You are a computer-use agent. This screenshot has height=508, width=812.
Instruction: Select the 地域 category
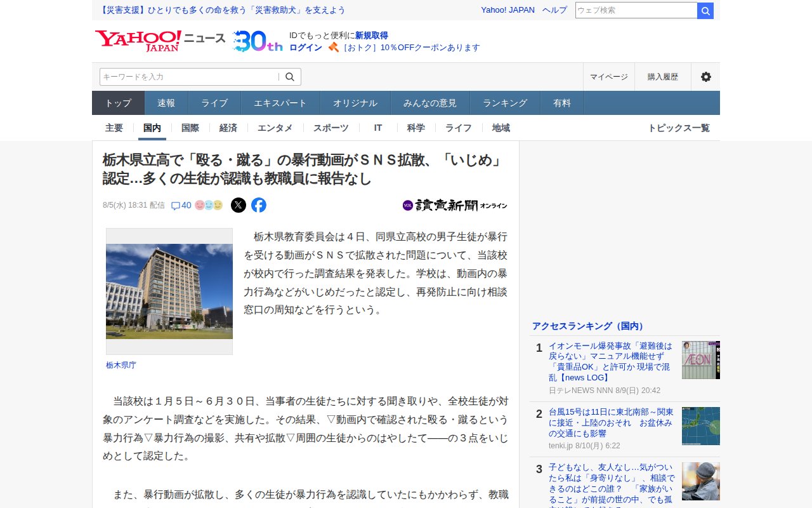pyautogui.click(x=501, y=128)
